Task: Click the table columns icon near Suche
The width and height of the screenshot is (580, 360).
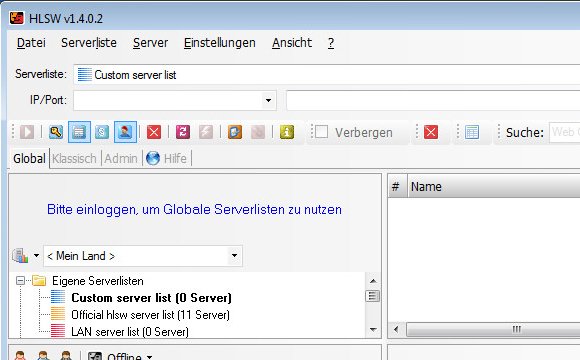Action: (x=472, y=132)
